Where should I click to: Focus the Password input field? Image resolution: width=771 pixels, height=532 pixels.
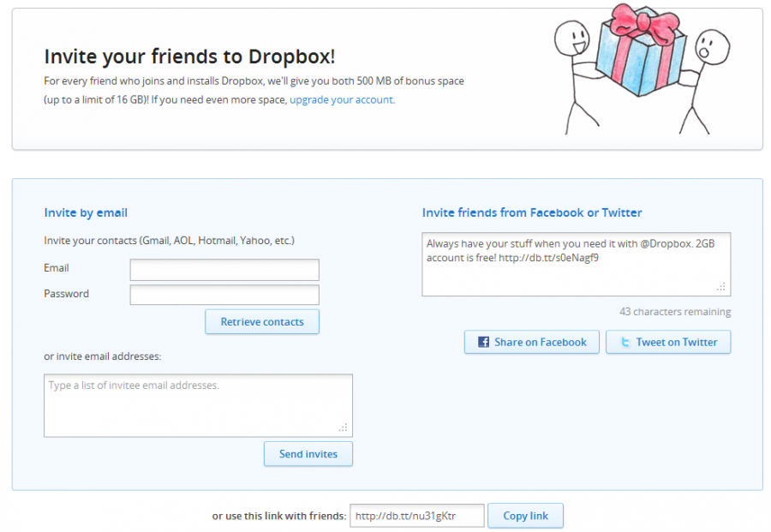pyautogui.click(x=224, y=295)
